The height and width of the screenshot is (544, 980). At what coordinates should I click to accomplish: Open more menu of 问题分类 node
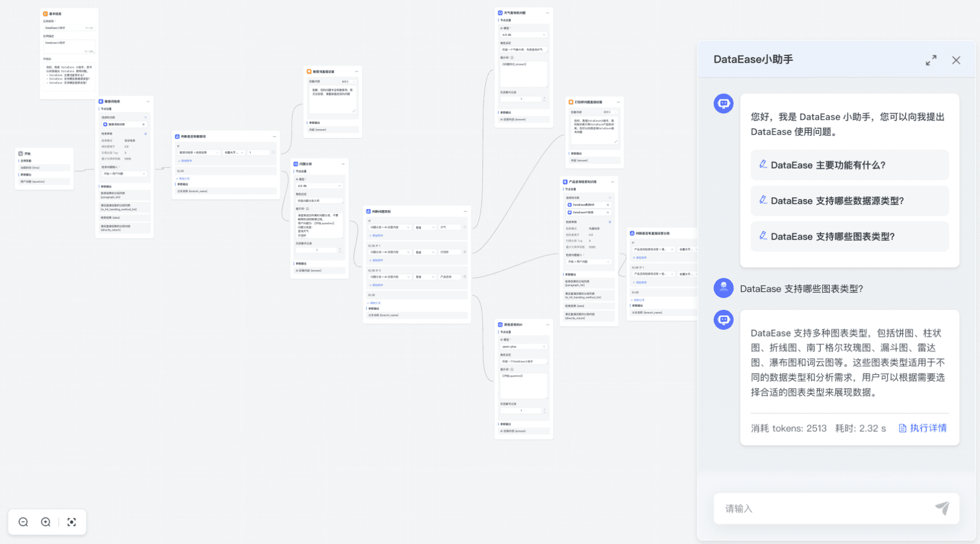[343, 164]
